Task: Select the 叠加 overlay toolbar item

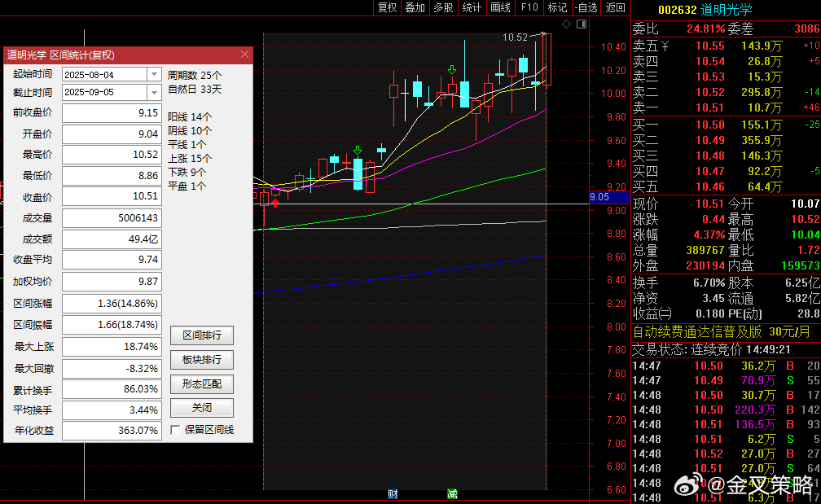Action: 415,7
